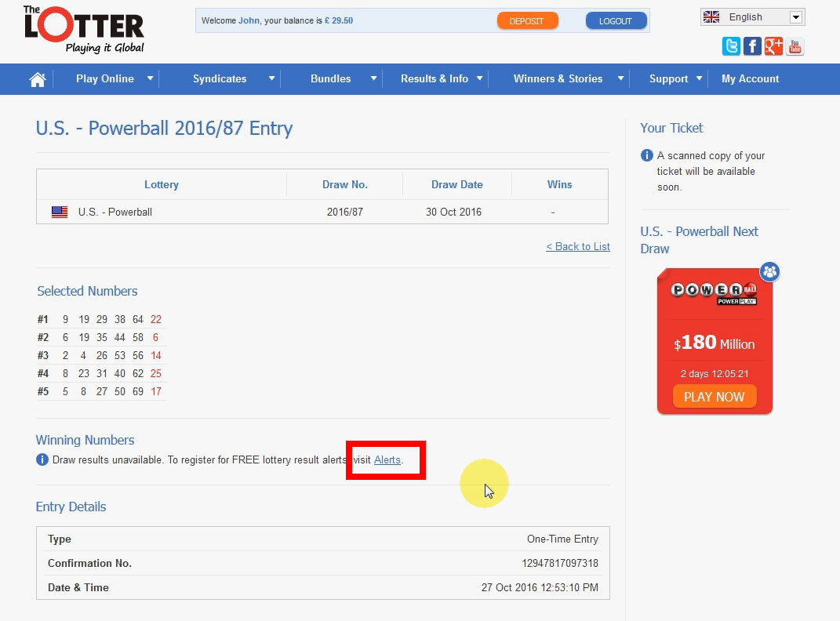Click the syndicate group icon on Powerball card
The width and height of the screenshot is (840, 621).
[x=769, y=272]
